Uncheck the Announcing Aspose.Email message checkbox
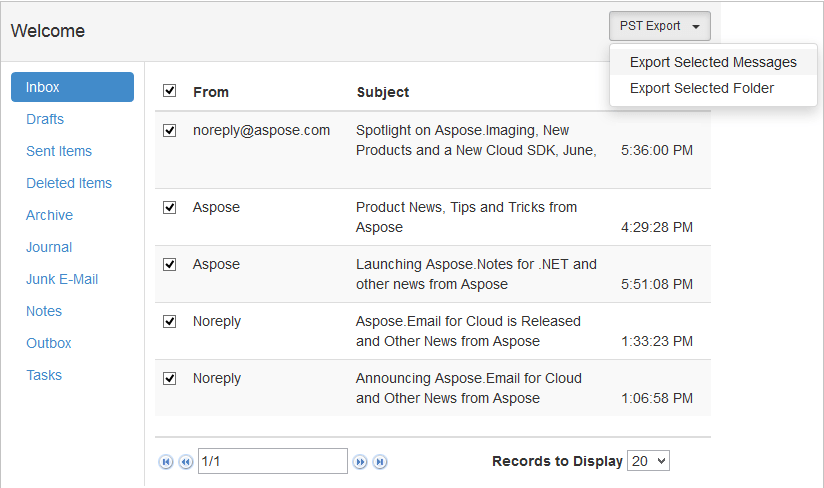This screenshot has height=488, width=824. coord(169,378)
